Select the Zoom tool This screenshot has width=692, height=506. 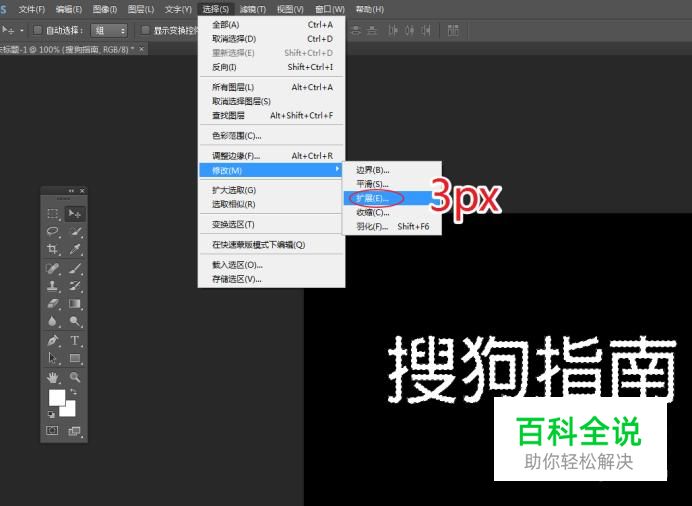tap(75, 377)
